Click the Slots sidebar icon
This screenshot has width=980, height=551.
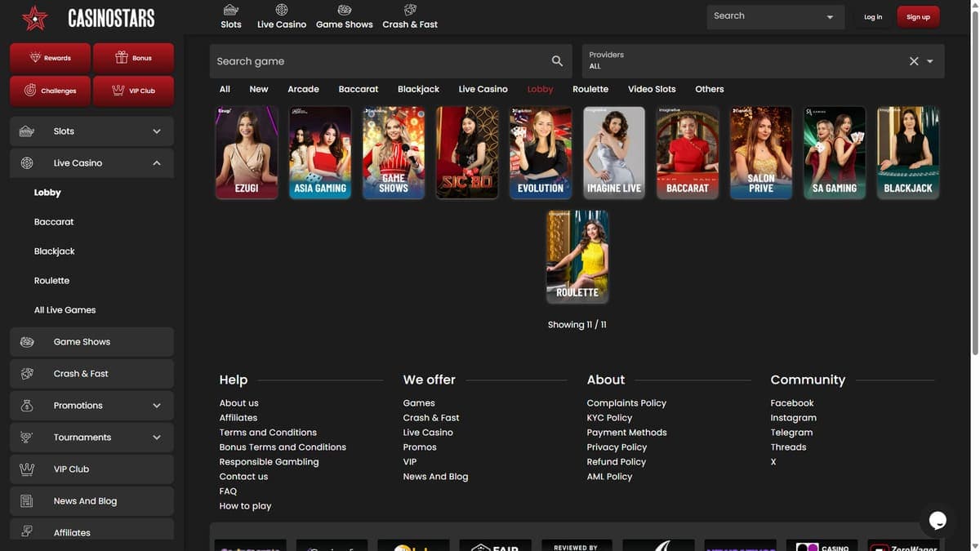(27, 131)
